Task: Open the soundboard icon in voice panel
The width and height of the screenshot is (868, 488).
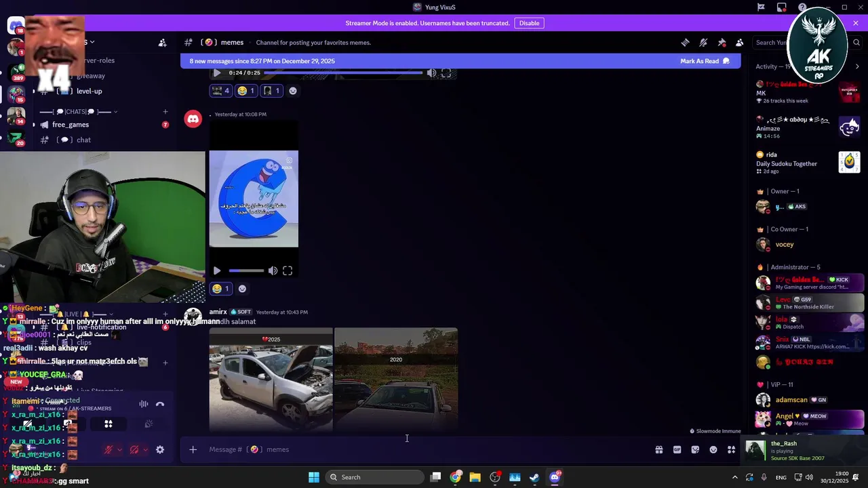Action: 149,424
